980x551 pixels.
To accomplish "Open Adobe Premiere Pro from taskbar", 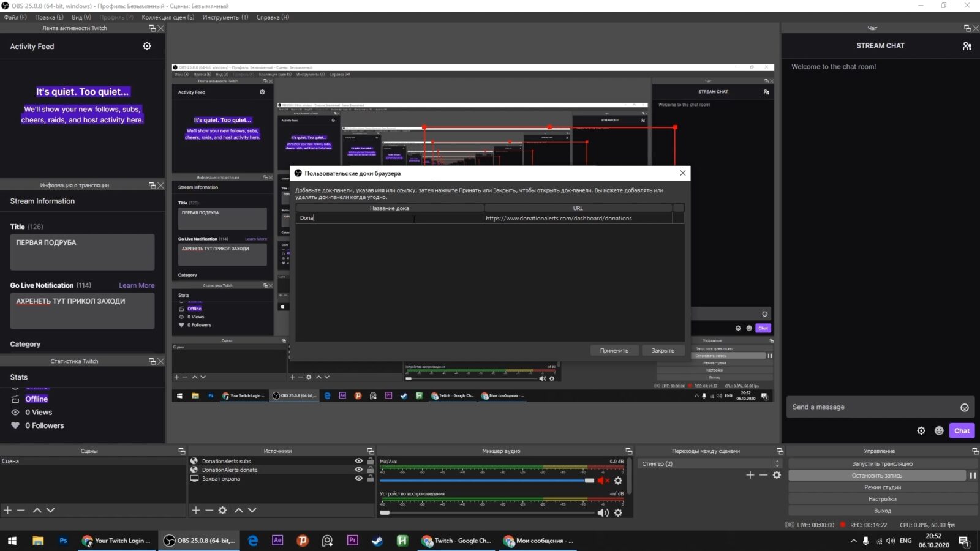I will 352,541.
